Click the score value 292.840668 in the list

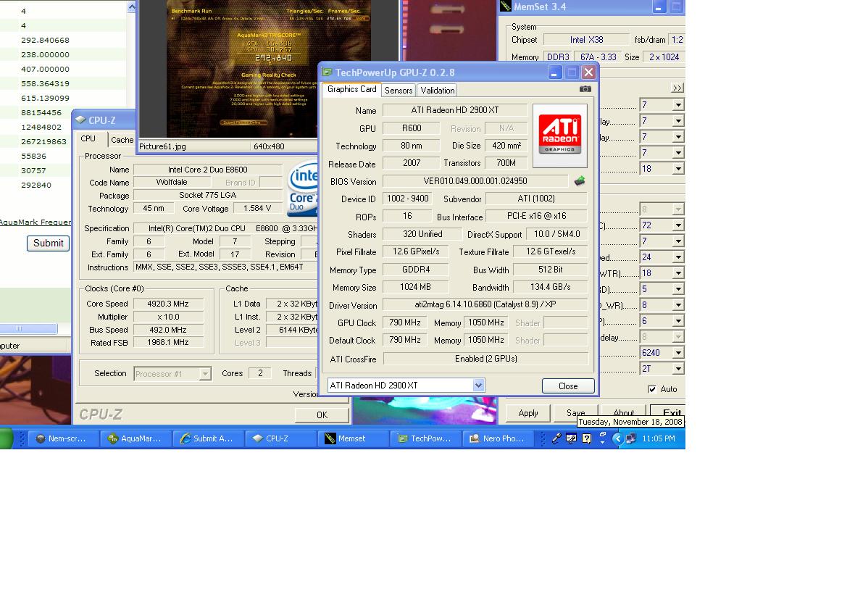coord(45,40)
